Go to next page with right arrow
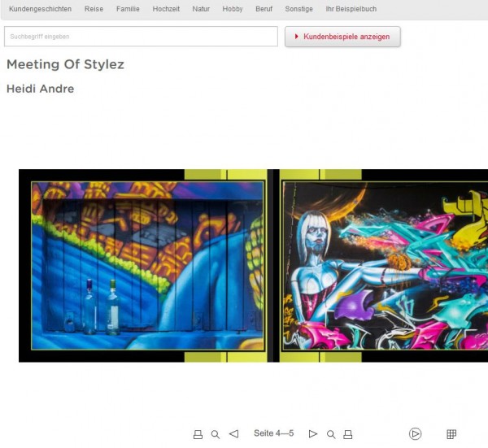The width and height of the screenshot is (488, 448). click(x=313, y=433)
